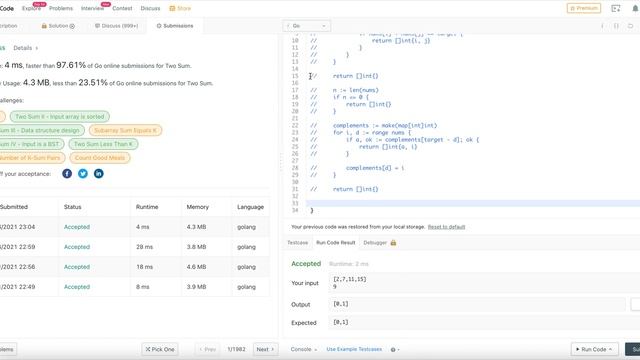Click the highlighted line 33 in editor
640x360 pixels.
[x=473, y=203]
